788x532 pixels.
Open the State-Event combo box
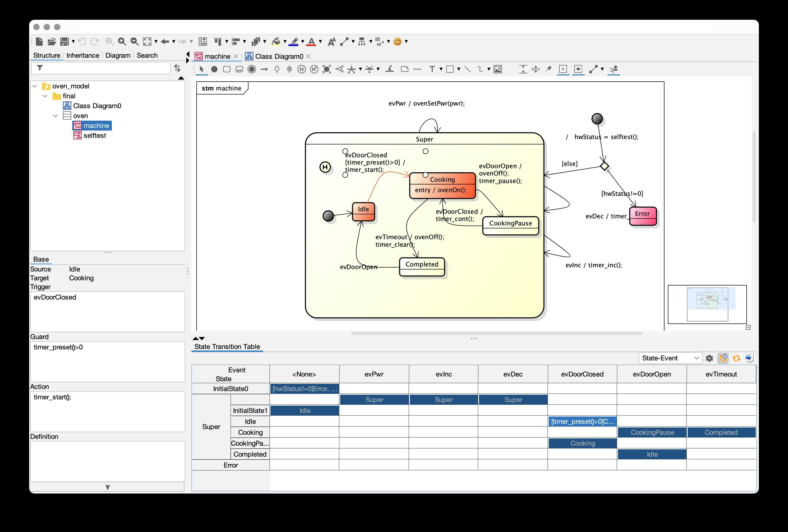pos(669,358)
